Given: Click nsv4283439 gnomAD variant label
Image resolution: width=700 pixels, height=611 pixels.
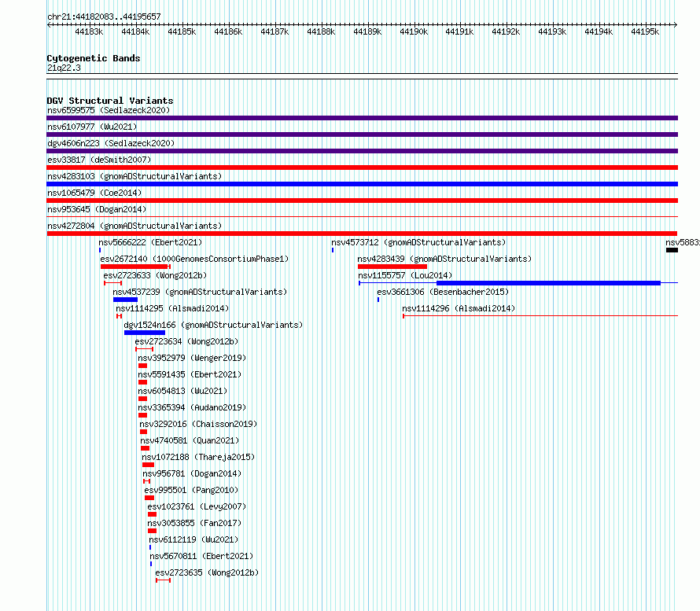Looking at the screenshot, I should coord(444,259).
